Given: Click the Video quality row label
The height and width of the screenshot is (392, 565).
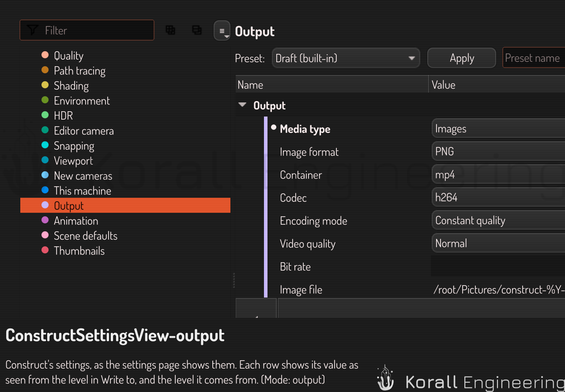Looking at the screenshot, I should pos(308,244).
